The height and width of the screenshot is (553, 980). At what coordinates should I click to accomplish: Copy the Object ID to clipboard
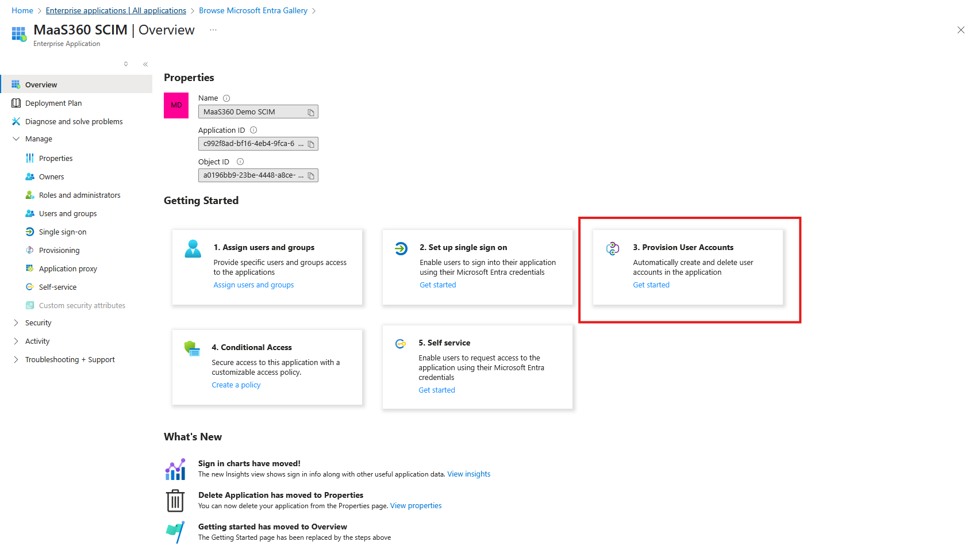point(310,176)
